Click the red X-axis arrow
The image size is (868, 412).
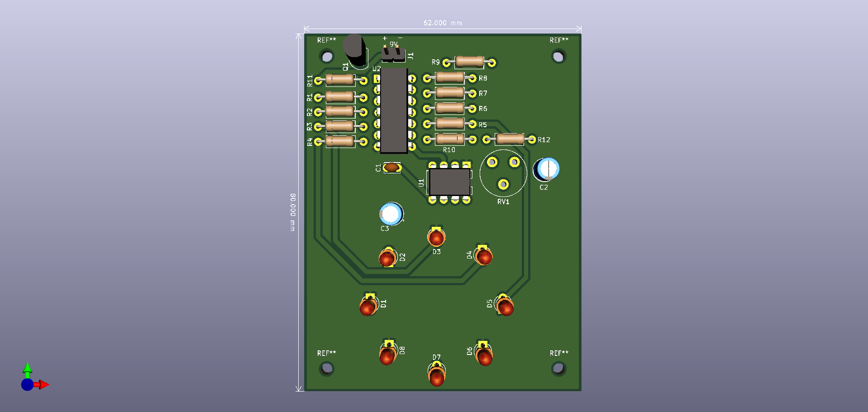pyautogui.click(x=41, y=385)
